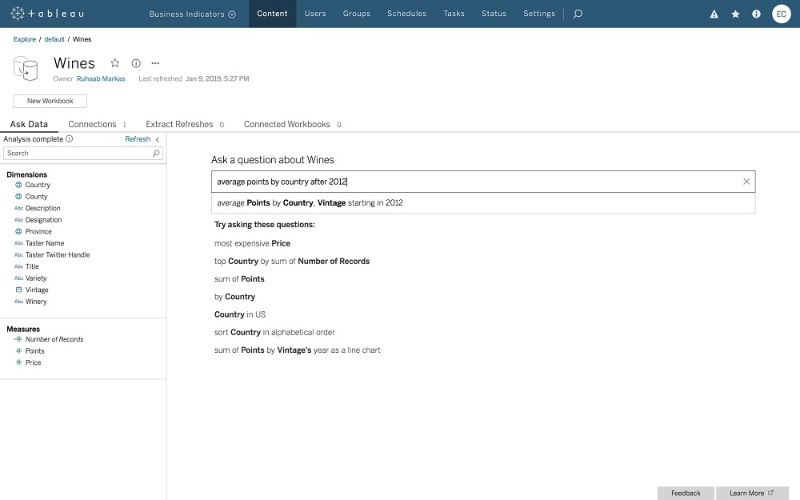Click the search magnifier icon in top navigation
Viewport: 800px width, 500px height.
578,14
